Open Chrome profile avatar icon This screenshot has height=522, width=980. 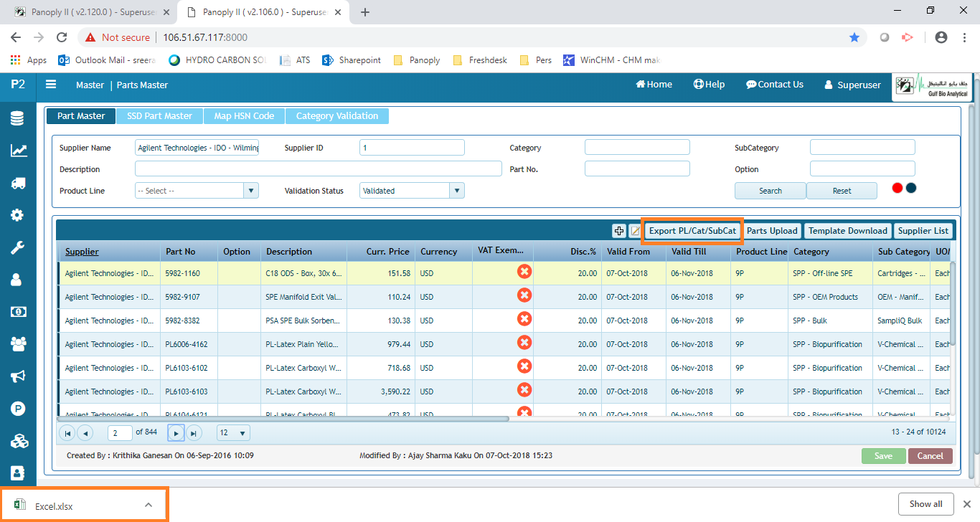click(941, 37)
